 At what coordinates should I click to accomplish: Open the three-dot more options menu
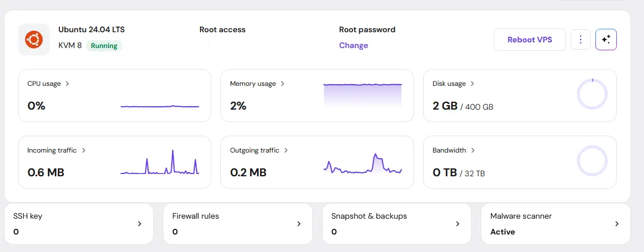click(581, 40)
